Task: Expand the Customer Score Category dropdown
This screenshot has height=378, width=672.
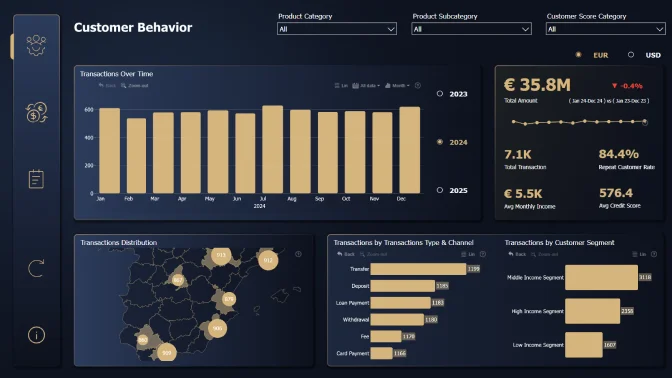Action: (x=606, y=29)
